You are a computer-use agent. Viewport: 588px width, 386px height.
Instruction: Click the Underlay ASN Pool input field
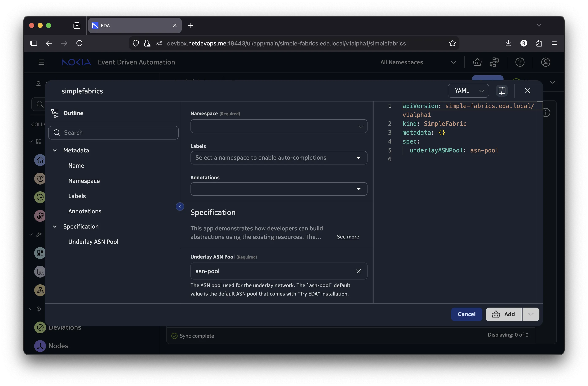[x=279, y=271]
